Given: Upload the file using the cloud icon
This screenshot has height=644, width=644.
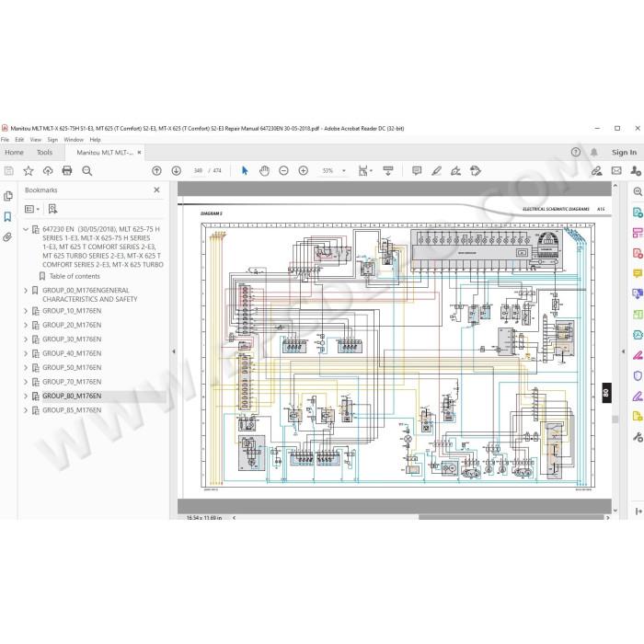Looking at the screenshot, I should point(48,170).
